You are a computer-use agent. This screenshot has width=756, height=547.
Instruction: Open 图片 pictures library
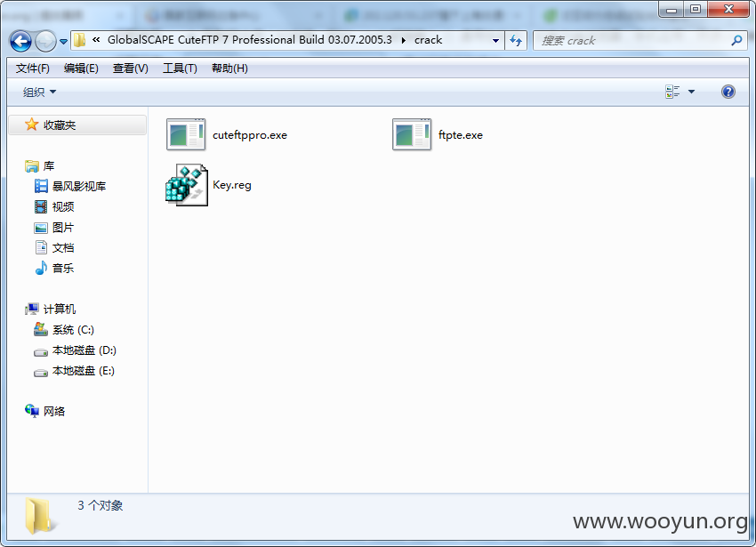[63, 227]
